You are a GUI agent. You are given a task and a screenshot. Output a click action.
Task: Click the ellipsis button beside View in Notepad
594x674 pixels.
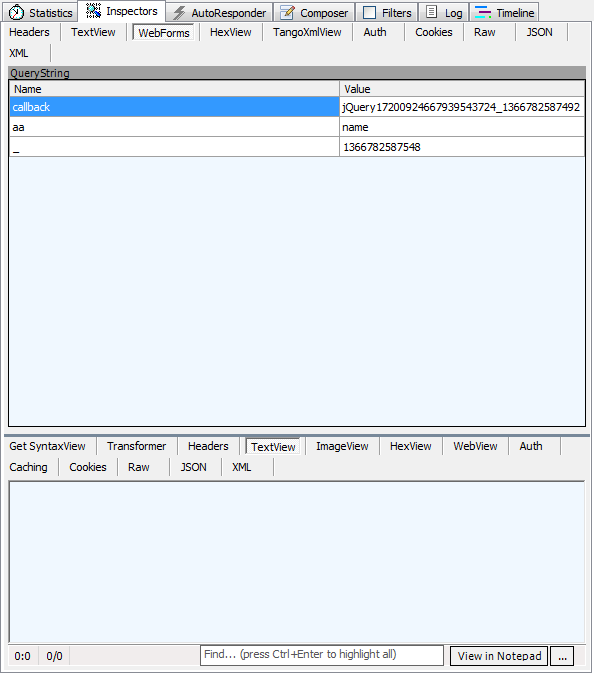562,656
